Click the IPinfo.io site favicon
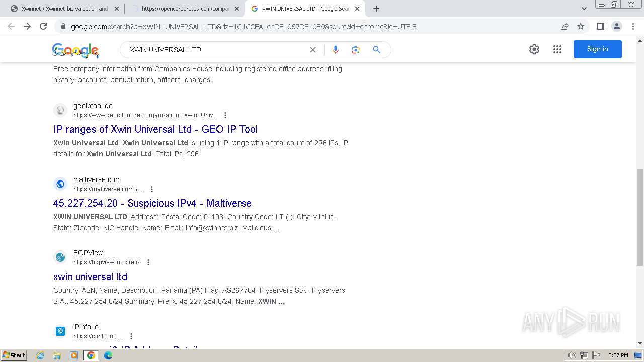The height and width of the screenshot is (362, 644). click(60, 331)
